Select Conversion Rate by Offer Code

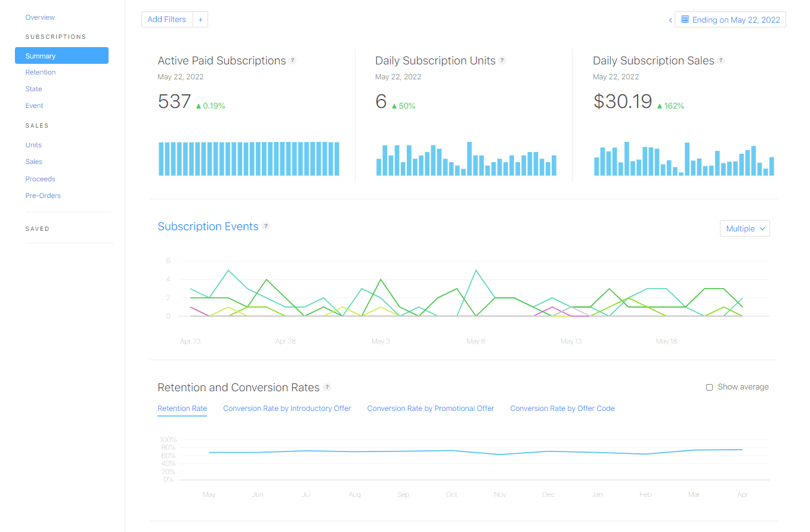(x=562, y=408)
